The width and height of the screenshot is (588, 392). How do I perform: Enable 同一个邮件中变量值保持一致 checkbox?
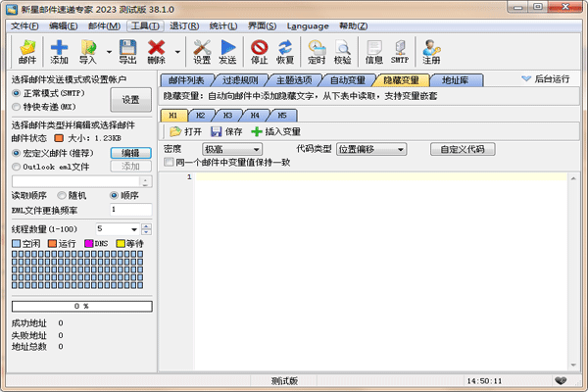[170, 162]
